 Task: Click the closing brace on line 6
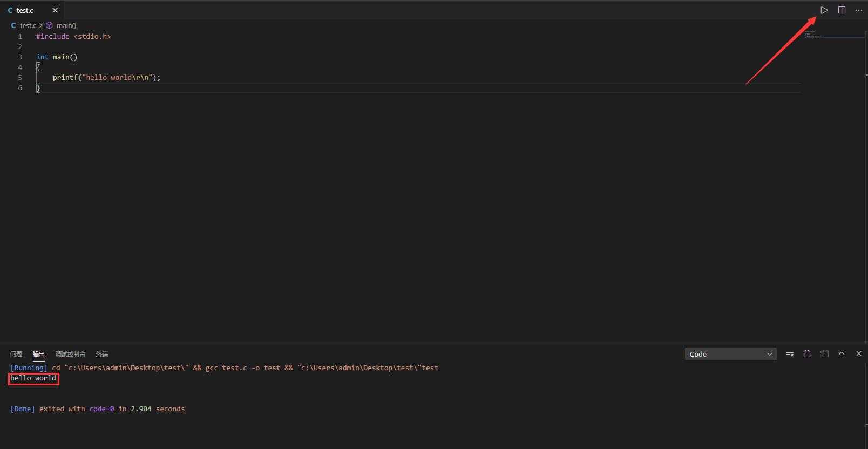pos(38,88)
